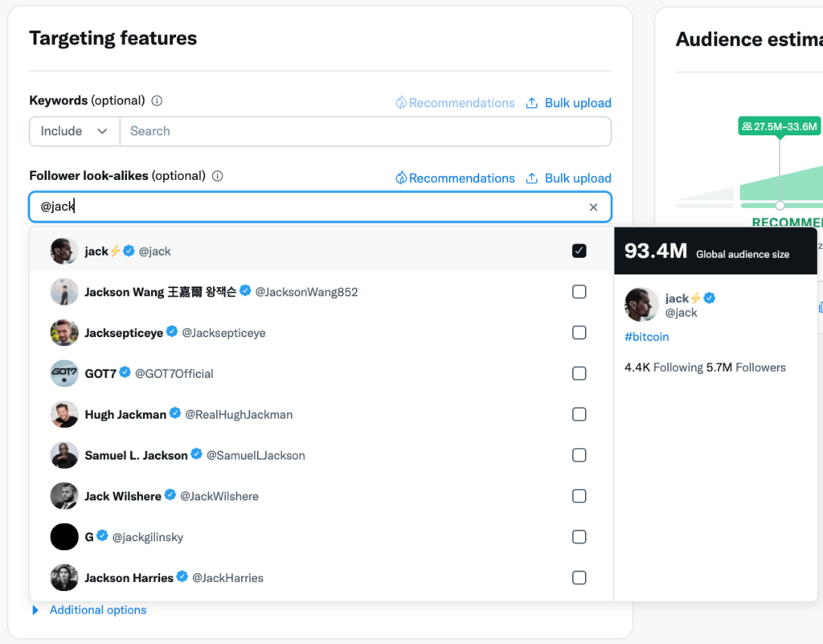Select the Jacksepticeye result name

(x=124, y=334)
